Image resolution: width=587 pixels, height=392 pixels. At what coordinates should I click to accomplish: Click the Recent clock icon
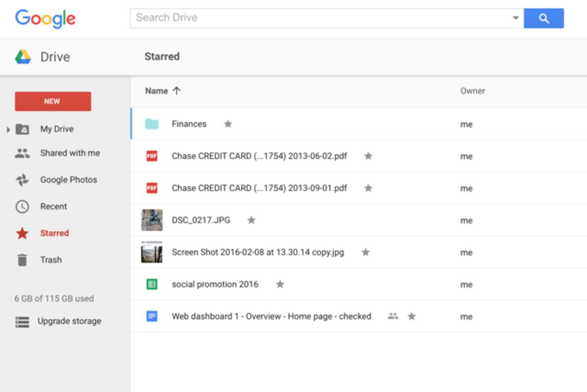point(22,206)
